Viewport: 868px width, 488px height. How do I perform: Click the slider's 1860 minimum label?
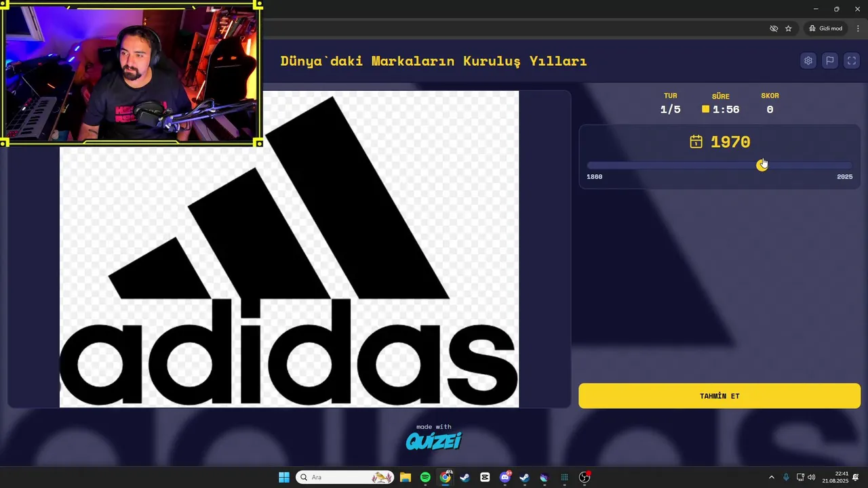coord(595,177)
